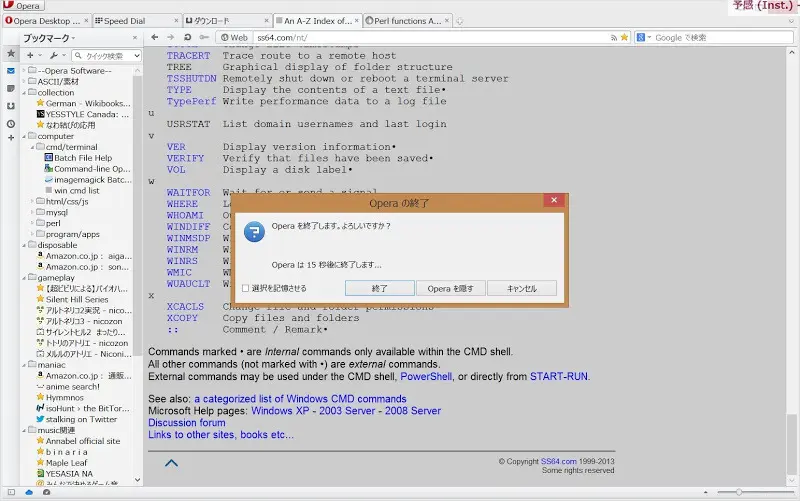Switch to the Perl functions tab
The height and width of the screenshot is (501, 800).
tap(407, 21)
